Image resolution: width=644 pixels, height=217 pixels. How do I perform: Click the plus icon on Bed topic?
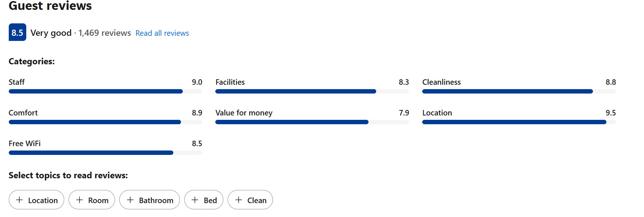tap(195, 200)
